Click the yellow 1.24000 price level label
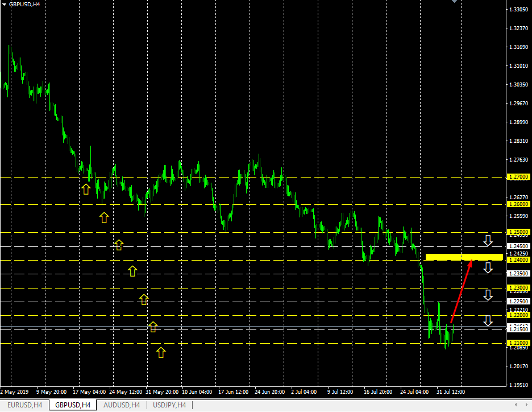The image size is (532, 412). tap(518, 260)
